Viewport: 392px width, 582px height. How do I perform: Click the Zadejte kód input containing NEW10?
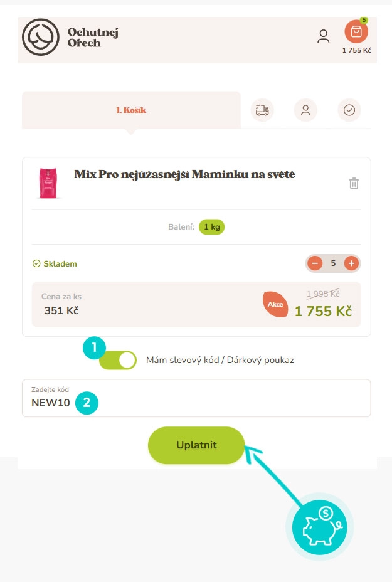(196, 402)
